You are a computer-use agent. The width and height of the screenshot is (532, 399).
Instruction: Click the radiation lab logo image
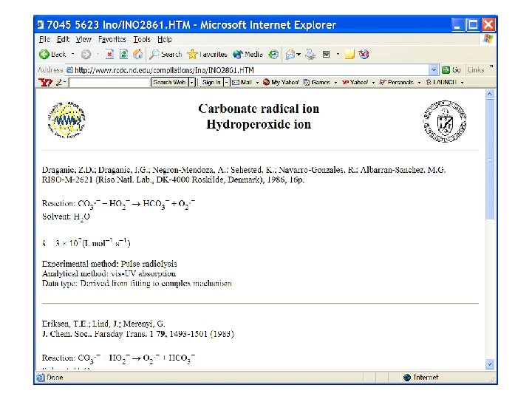(66, 120)
